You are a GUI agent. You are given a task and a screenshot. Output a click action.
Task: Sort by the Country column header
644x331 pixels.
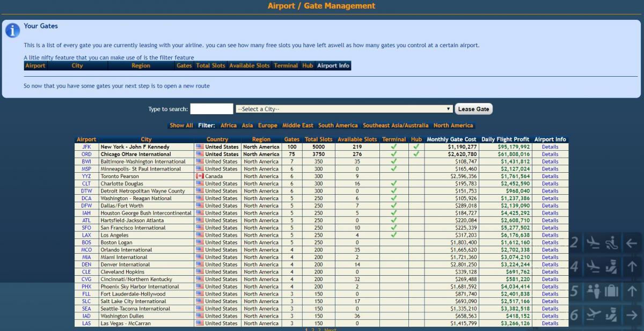click(217, 139)
